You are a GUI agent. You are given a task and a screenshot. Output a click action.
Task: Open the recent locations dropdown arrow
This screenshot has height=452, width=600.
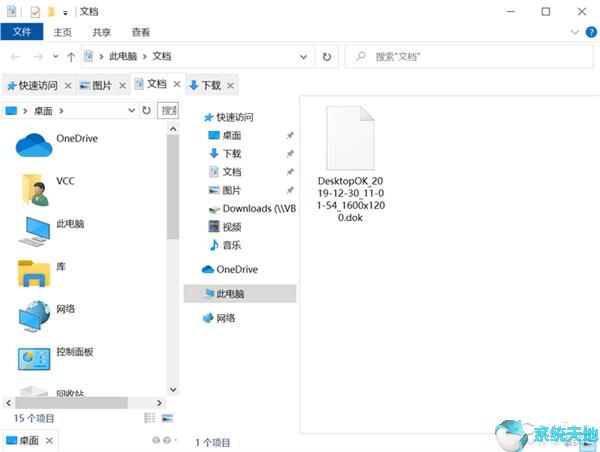point(56,57)
